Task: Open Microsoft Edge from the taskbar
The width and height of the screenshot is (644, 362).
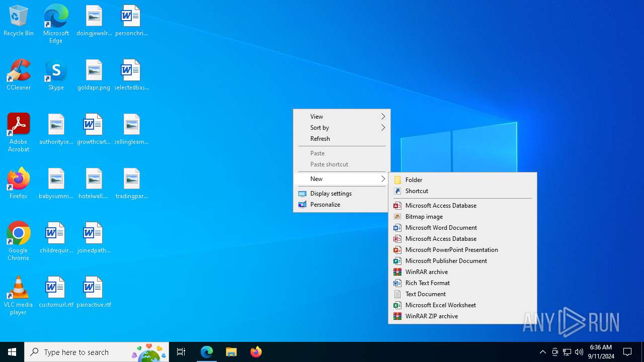Action: 207,352
